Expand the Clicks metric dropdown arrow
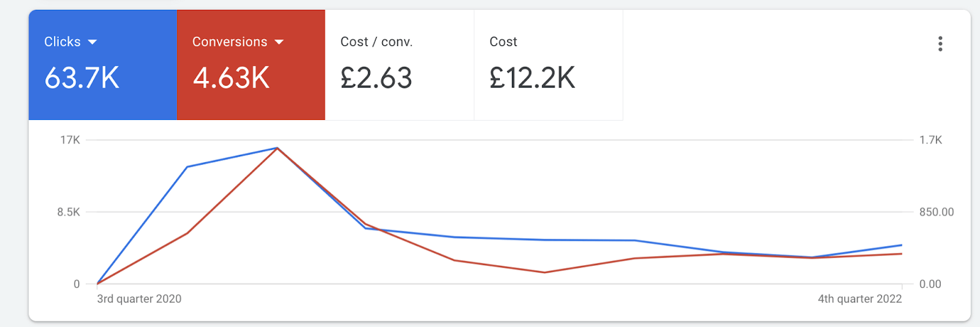Image resolution: width=980 pixels, height=327 pixels. click(x=92, y=42)
